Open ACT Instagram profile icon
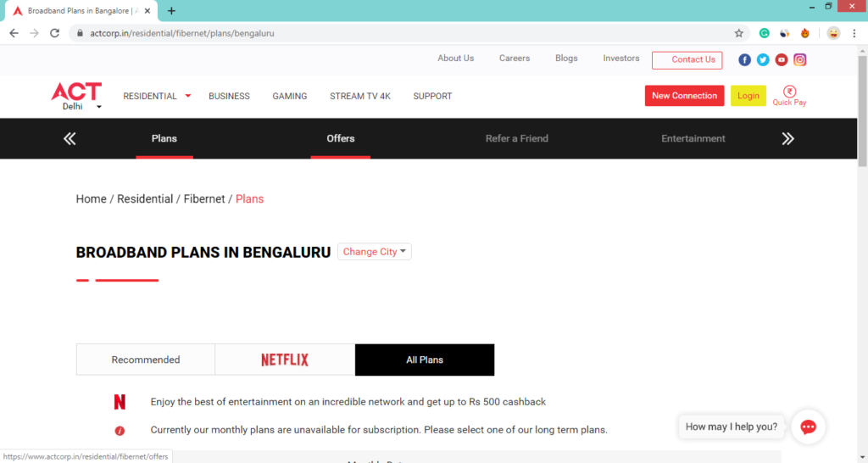 coord(800,60)
